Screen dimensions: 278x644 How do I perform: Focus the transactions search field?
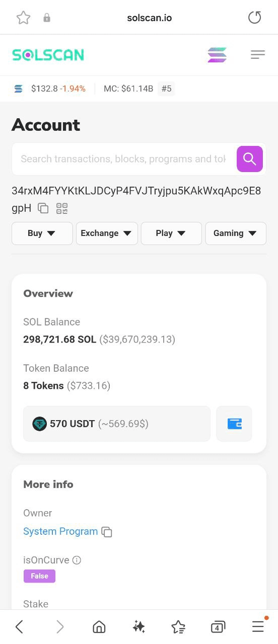tap(123, 159)
